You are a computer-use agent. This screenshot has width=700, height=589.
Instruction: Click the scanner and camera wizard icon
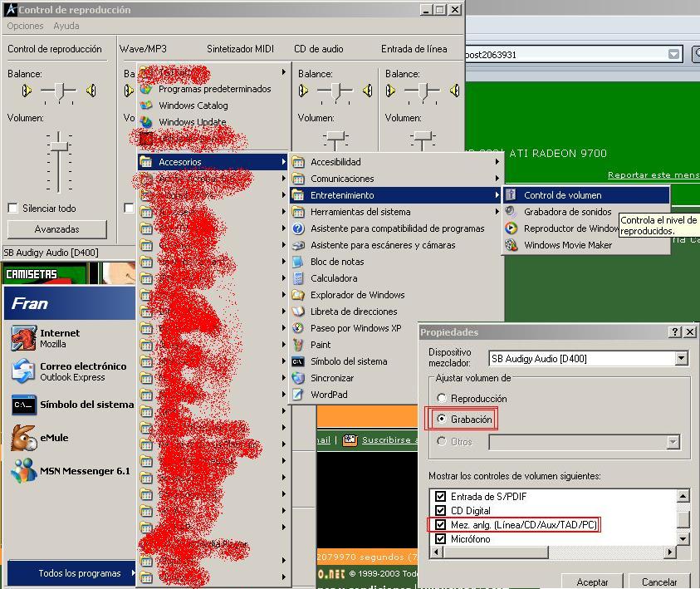click(298, 245)
